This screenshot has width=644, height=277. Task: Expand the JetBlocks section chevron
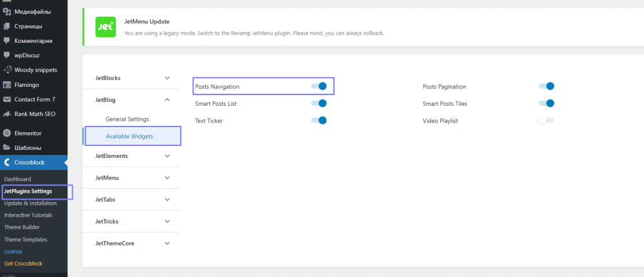click(x=167, y=77)
